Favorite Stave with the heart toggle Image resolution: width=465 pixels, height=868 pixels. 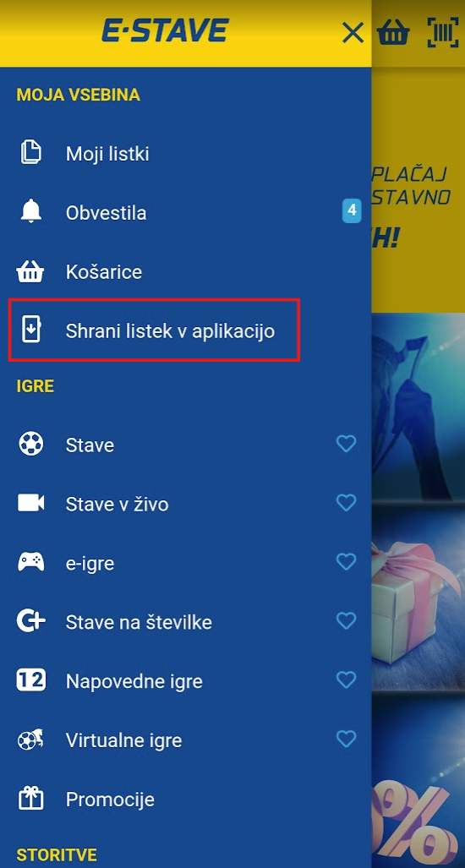pyautogui.click(x=347, y=444)
